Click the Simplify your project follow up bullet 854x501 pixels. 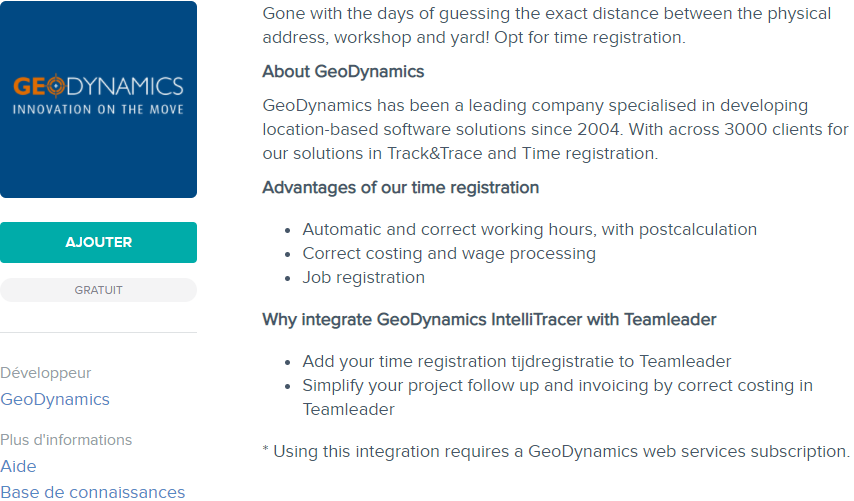557,385
